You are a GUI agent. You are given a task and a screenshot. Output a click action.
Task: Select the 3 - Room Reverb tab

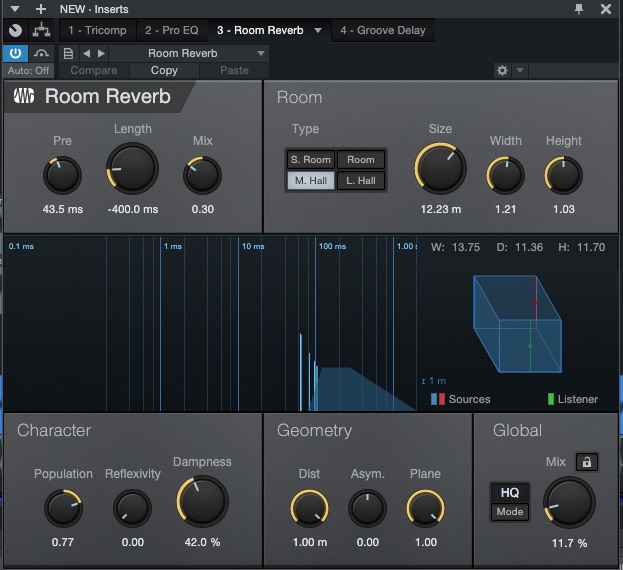click(260, 30)
